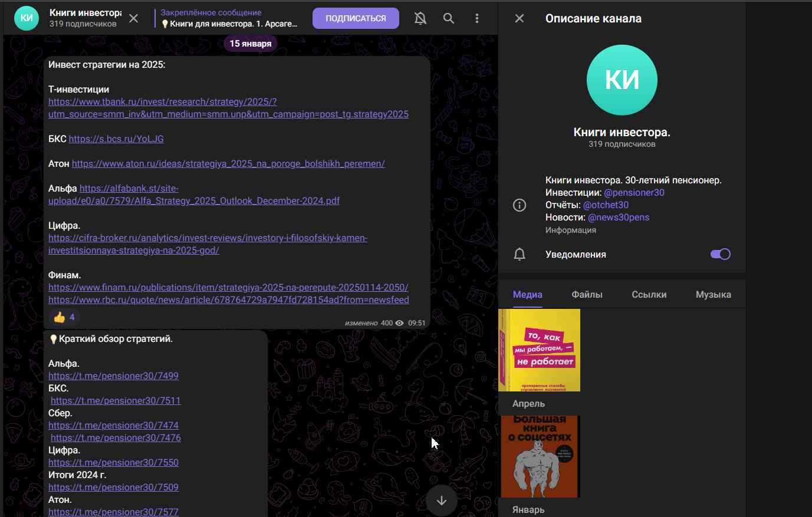Click the ПОДПИСАТЬСЯ subscribe button

(x=356, y=18)
